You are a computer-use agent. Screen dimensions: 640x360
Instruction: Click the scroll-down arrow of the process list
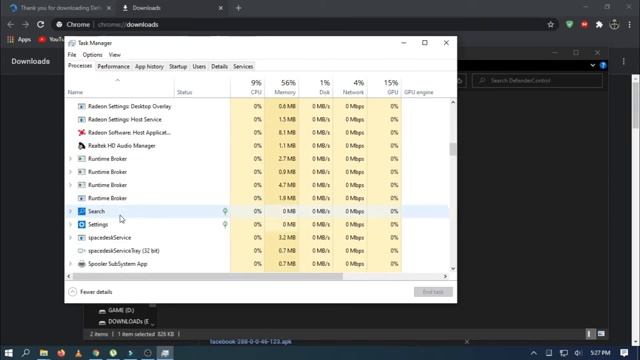[453, 269]
